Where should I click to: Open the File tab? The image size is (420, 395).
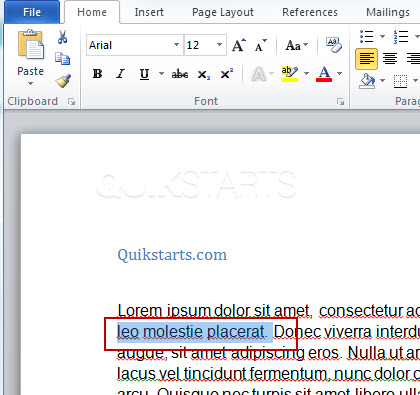coord(32,12)
